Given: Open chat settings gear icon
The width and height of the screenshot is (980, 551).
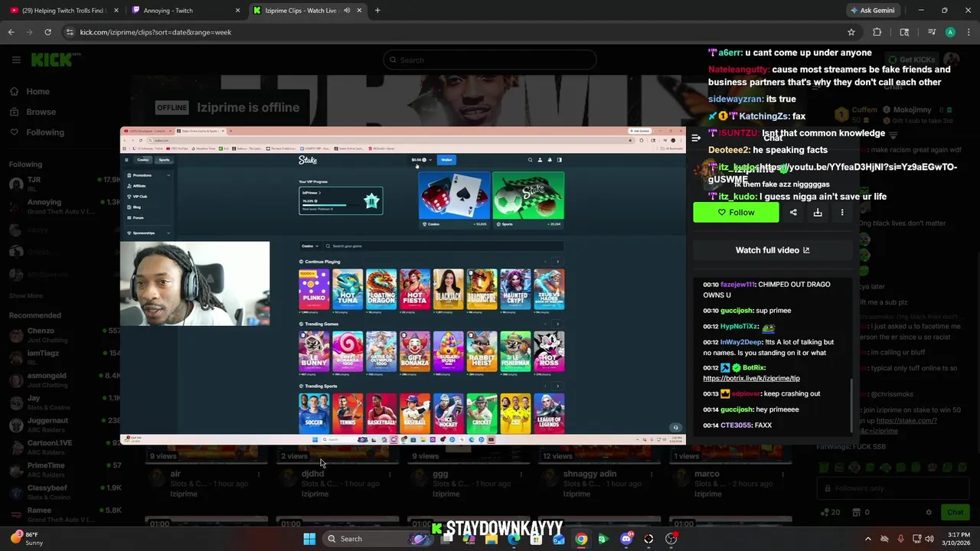Looking at the screenshot, I should click(x=929, y=512).
